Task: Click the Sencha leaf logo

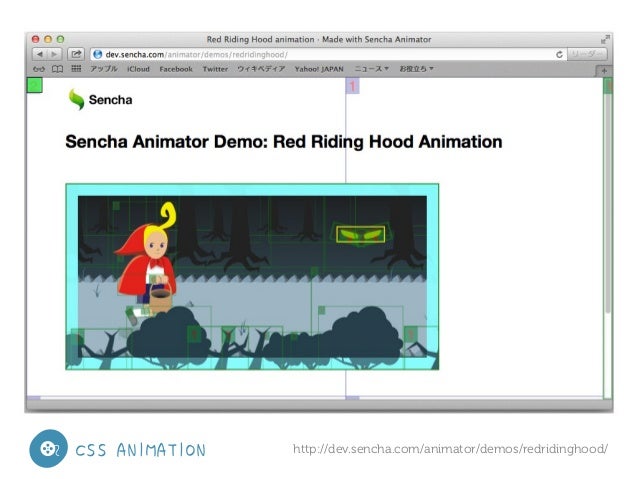Action: tap(76, 99)
